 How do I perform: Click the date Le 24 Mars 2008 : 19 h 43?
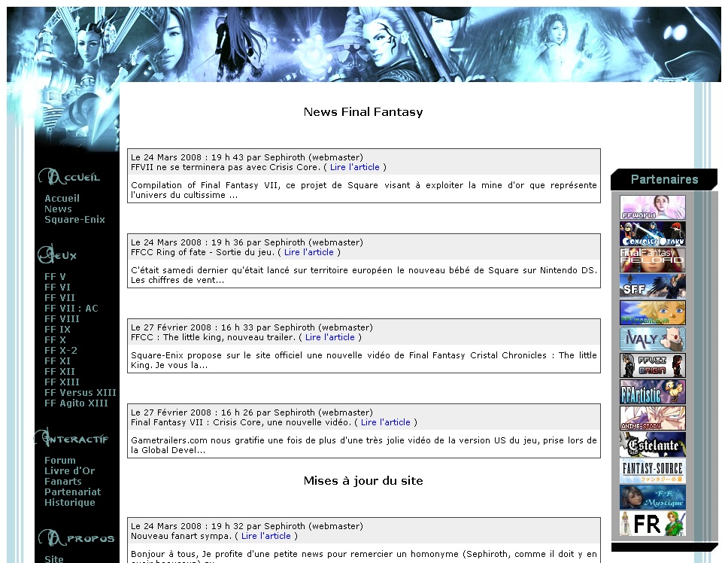(x=187, y=157)
